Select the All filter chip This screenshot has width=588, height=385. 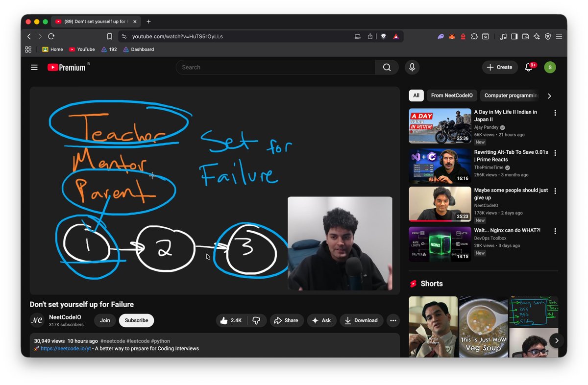pos(416,95)
